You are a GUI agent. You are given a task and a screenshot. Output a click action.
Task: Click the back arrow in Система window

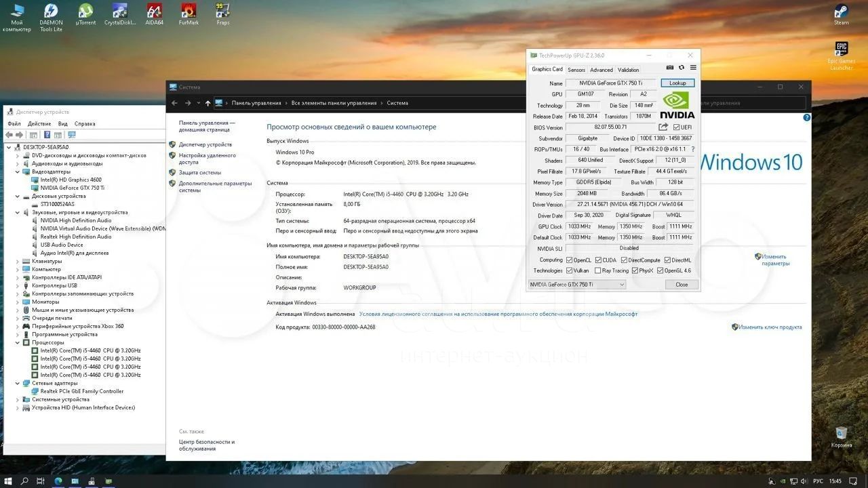174,103
